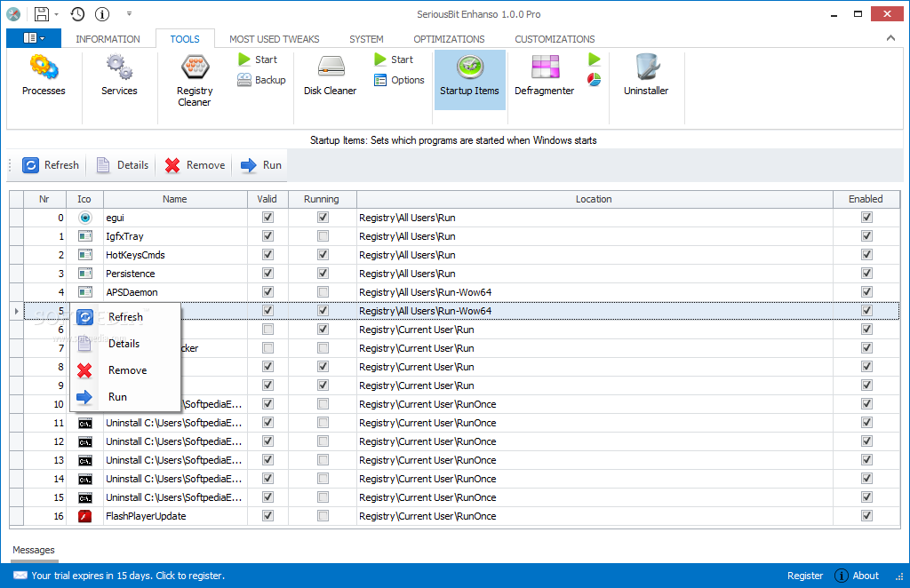Viewport: 910px width, 588px height.
Task: Click the Refresh toolbar button
Action: 51,165
